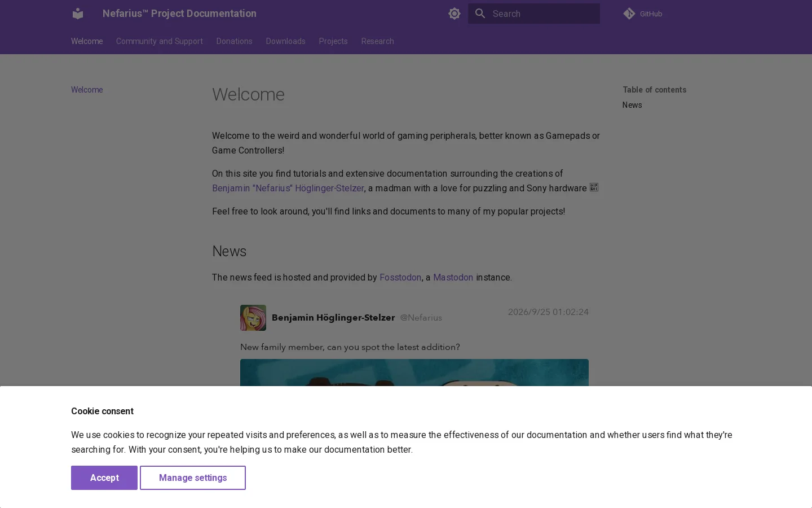The image size is (812, 508).
Task: Open the post's attached photo
Action: coord(414,373)
